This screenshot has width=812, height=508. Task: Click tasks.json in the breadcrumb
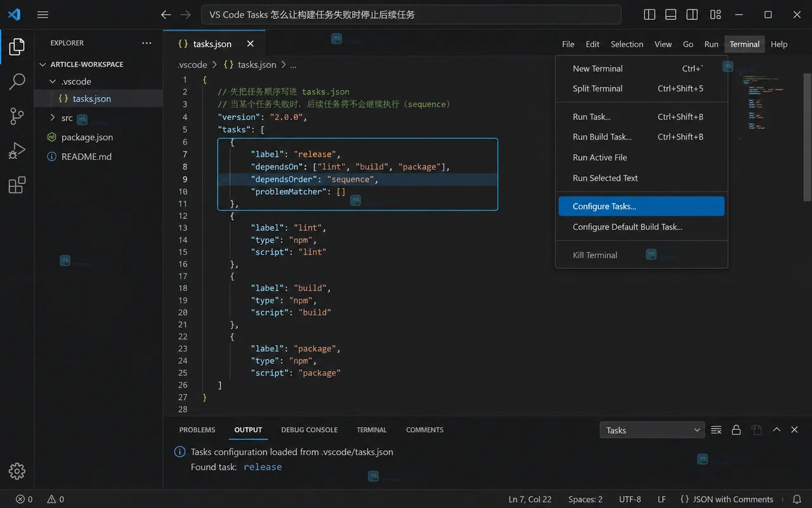(250, 65)
